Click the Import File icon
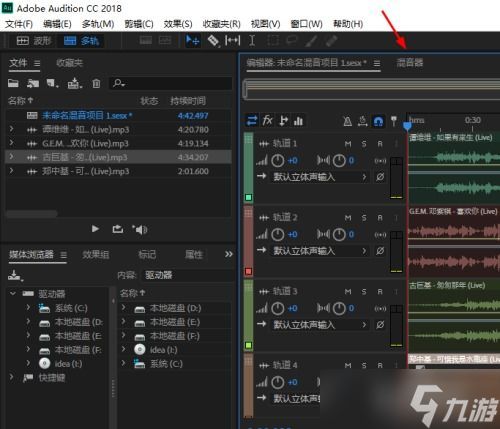The image size is (500, 429). click(33, 83)
